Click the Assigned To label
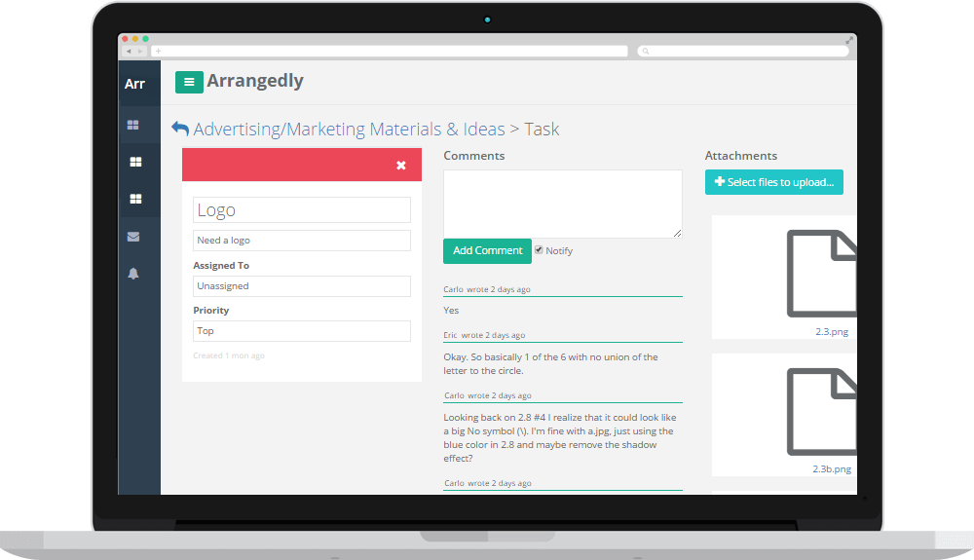Screen dimensions: 974x560 221,265
